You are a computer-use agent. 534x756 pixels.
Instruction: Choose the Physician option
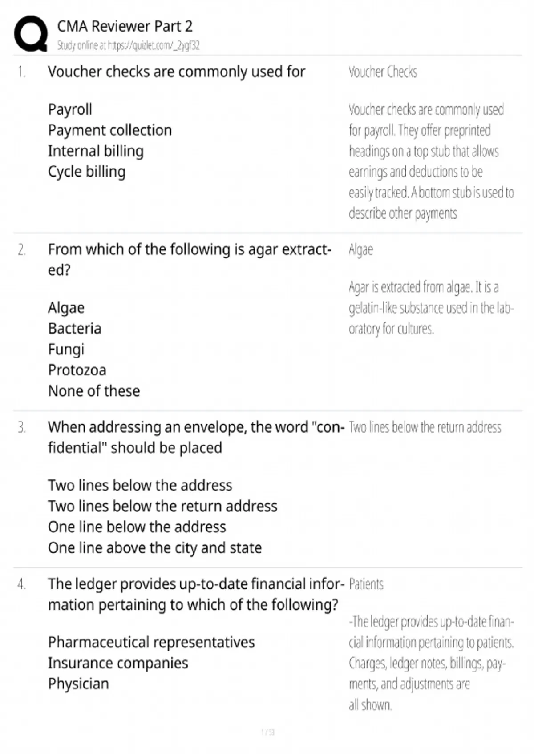(x=78, y=684)
